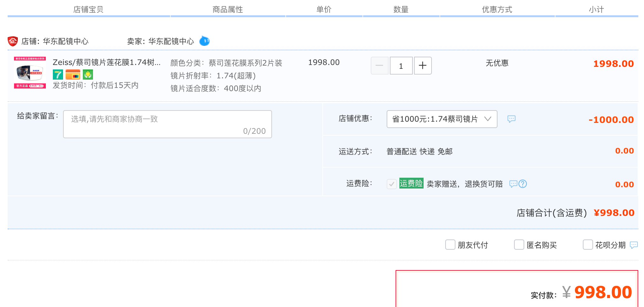
Task: Click the red enterprise shield shop icon
Action: 13,41
